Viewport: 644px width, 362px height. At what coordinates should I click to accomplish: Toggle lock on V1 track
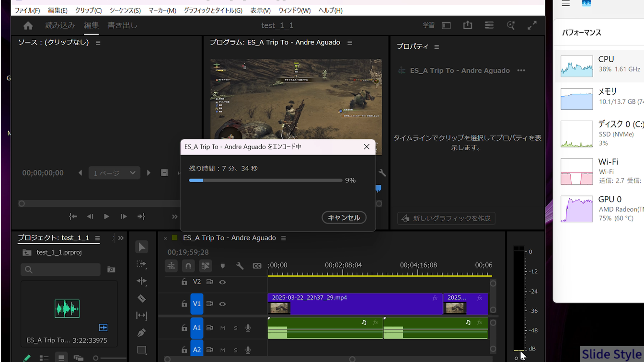pyautogui.click(x=184, y=304)
